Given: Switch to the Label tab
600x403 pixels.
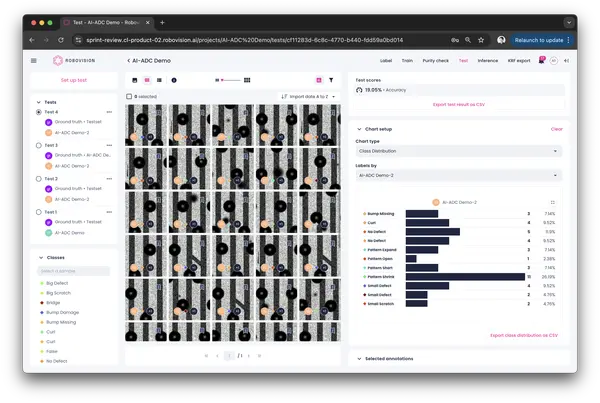Looking at the screenshot, I should click(386, 60).
